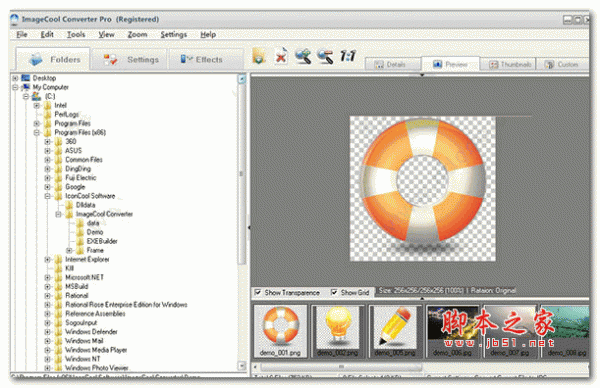Viewport: 600px width, 388px height.
Task: Select the Common Files folder
Action: pyautogui.click(x=84, y=160)
